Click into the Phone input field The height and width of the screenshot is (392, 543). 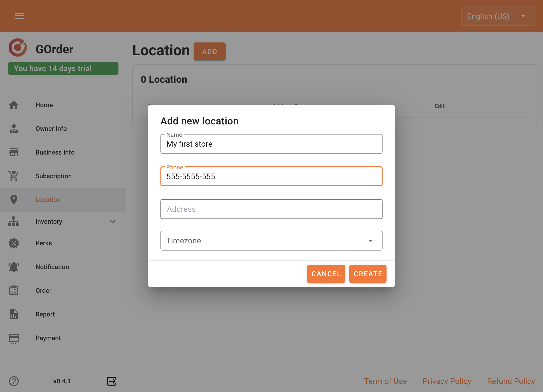pos(271,176)
